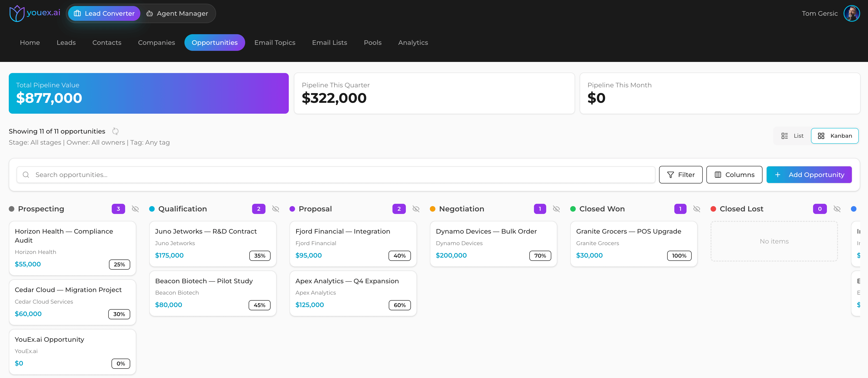
Task: Open the YouEx.ai Opportunity card
Action: (72, 352)
